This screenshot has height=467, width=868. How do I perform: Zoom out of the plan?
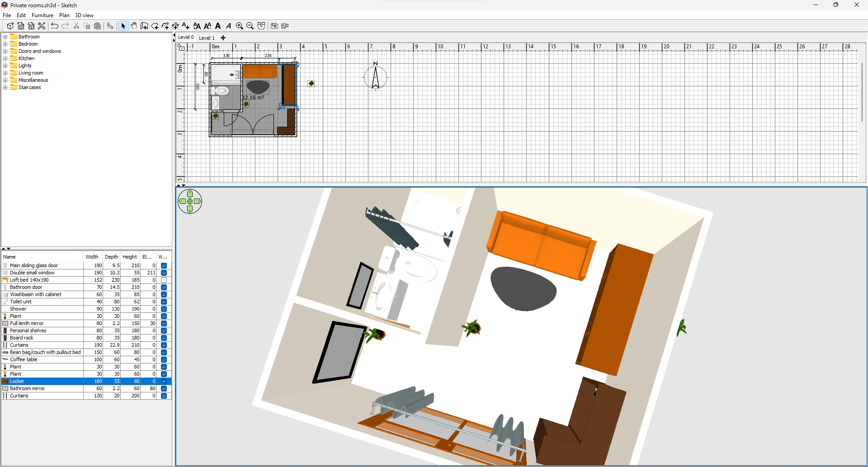point(250,26)
